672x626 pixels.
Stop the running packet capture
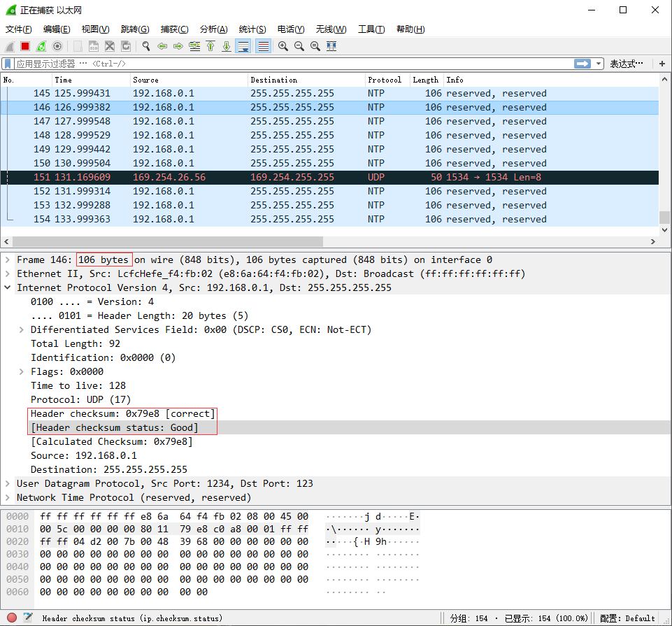click(x=25, y=46)
